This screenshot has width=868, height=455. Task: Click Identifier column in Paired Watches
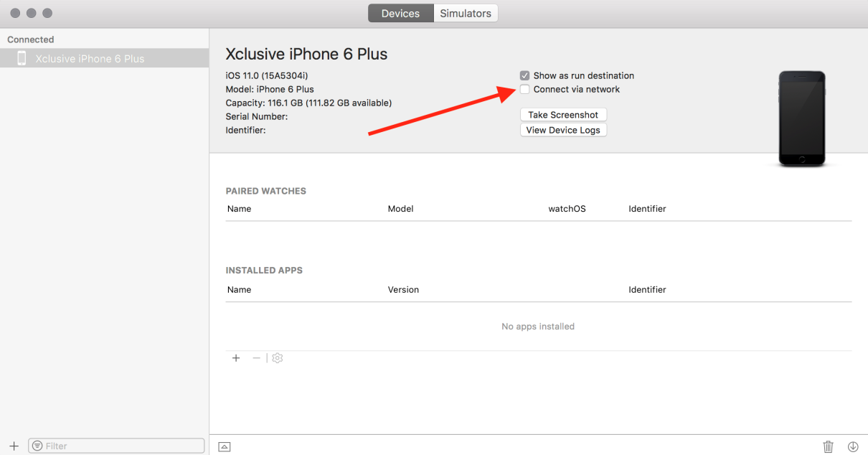(648, 209)
